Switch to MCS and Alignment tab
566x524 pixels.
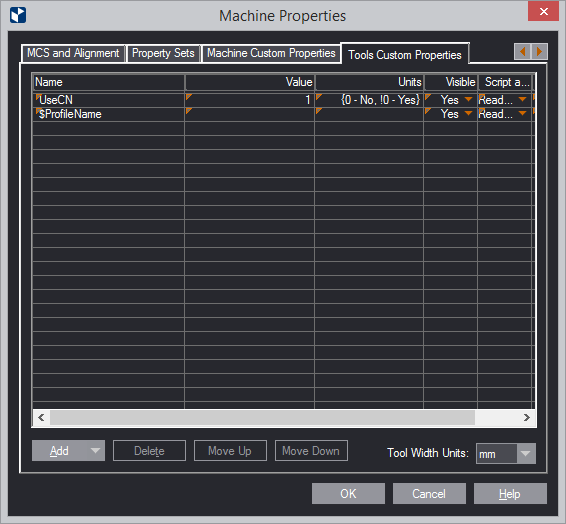click(73, 53)
